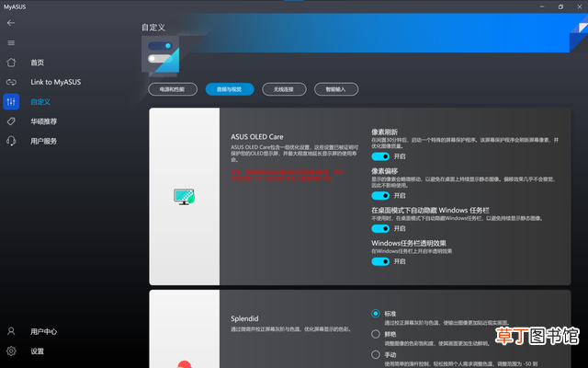Toggle the 像素偏移 switch
The image size is (588, 368).
(x=380, y=196)
